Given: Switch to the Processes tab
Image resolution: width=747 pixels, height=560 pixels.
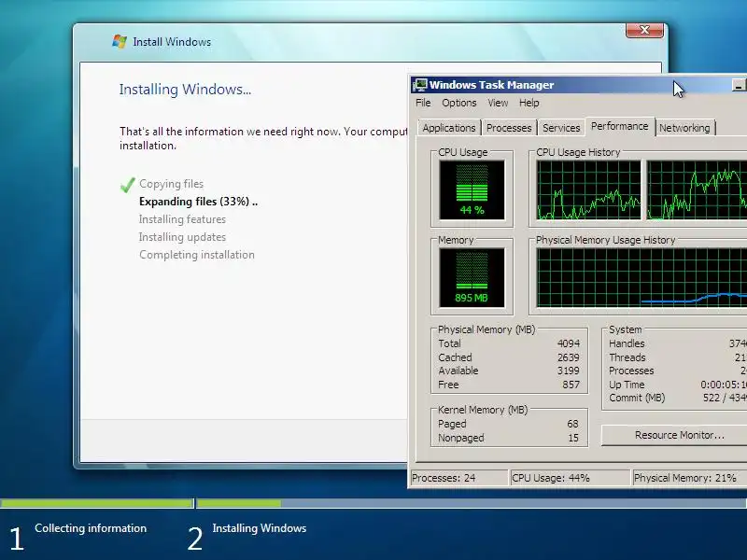Looking at the screenshot, I should (x=509, y=128).
